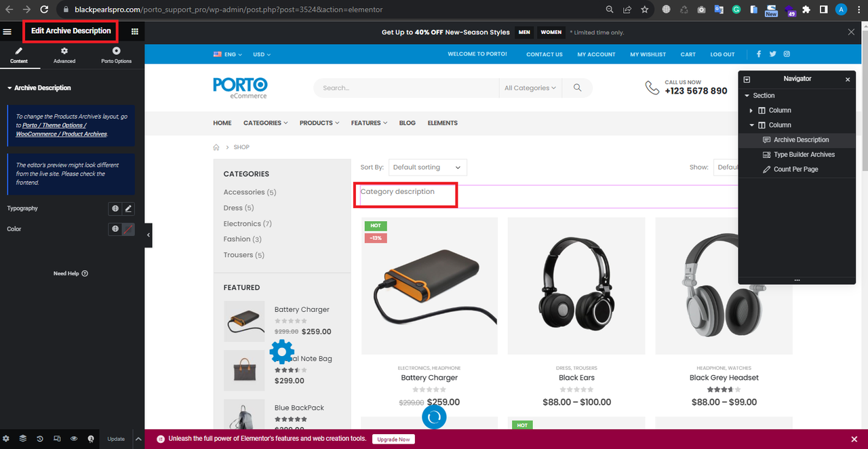Collapse the Section in Navigator
Image resolution: width=868 pixels, height=449 pixels.
[x=747, y=96]
